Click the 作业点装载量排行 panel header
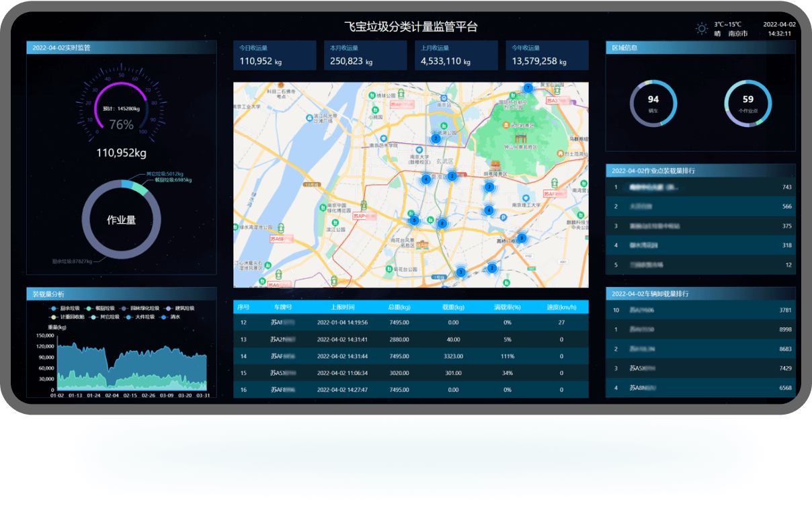Viewport: 812px width, 506px height. pos(700,171)
